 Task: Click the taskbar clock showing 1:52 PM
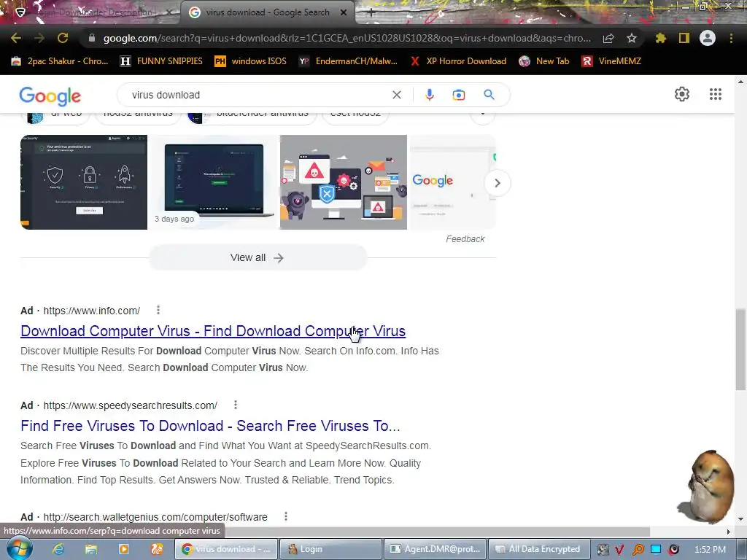pyautogui.click(x=710, y=550)
